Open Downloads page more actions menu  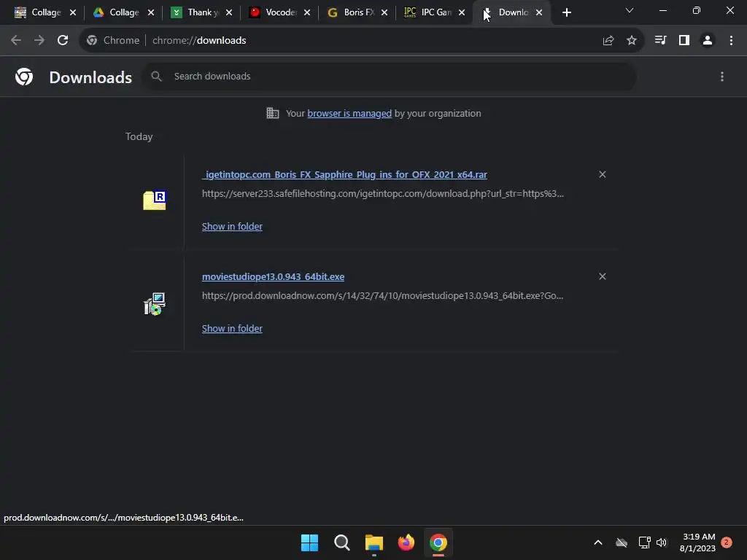tap(722, 77)
